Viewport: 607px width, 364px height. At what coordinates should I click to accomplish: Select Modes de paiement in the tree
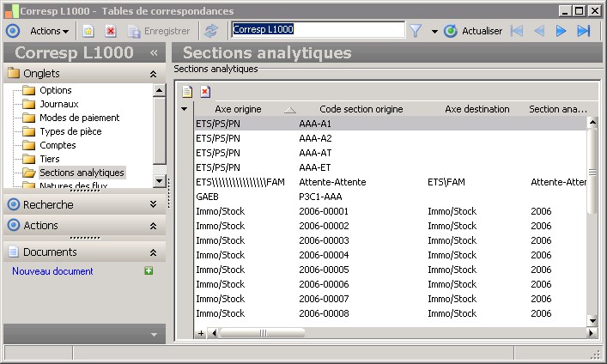click(x=81, y=118)
